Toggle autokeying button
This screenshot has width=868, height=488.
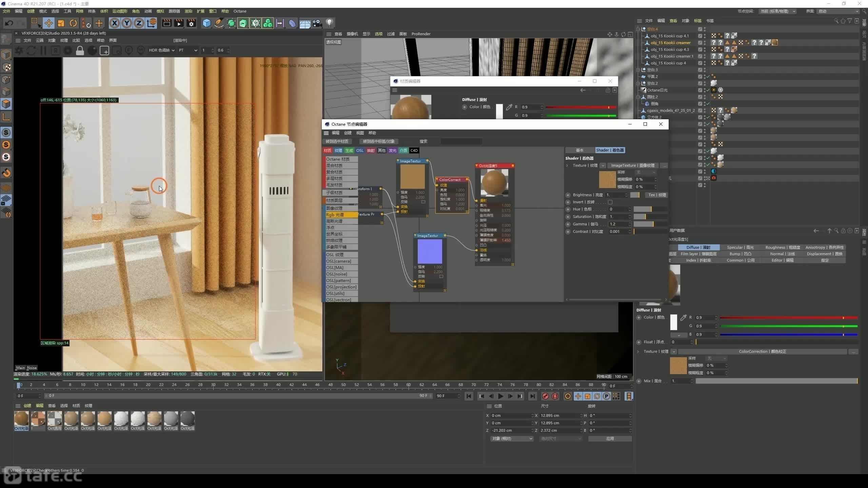(x=555, y=396)
